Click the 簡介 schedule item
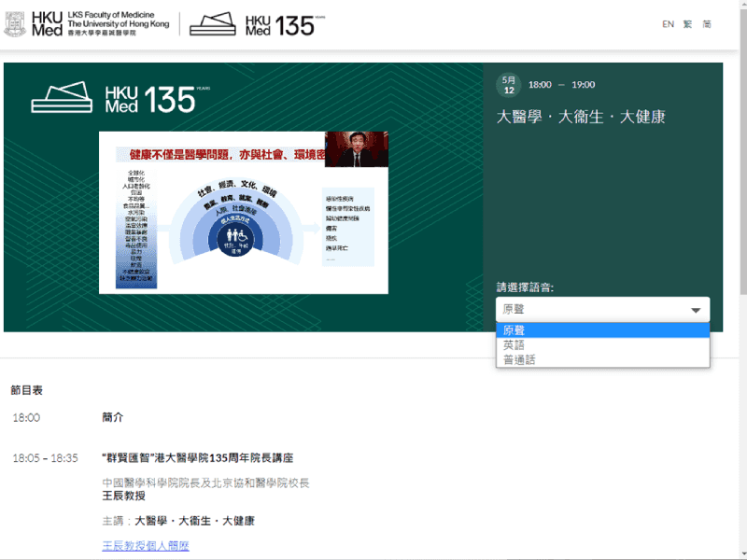Screen dimensions: 747x560 (x=113, y=417)
